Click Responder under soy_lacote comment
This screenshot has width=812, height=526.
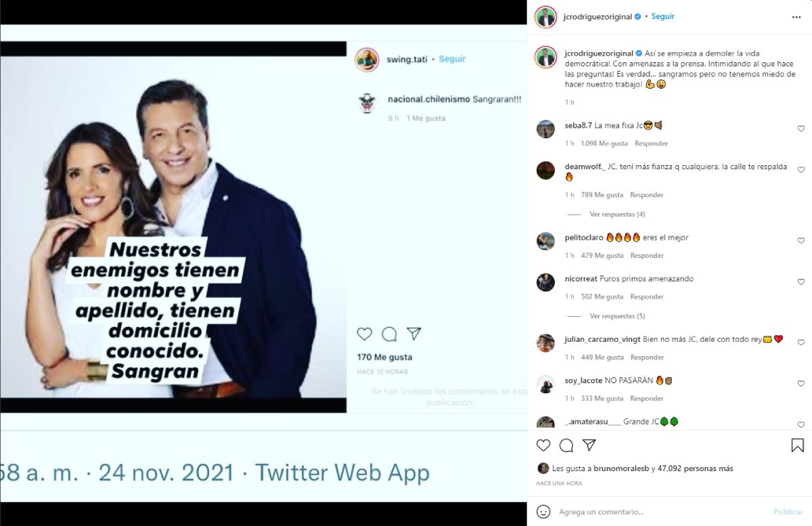click(x=646, y=399)
